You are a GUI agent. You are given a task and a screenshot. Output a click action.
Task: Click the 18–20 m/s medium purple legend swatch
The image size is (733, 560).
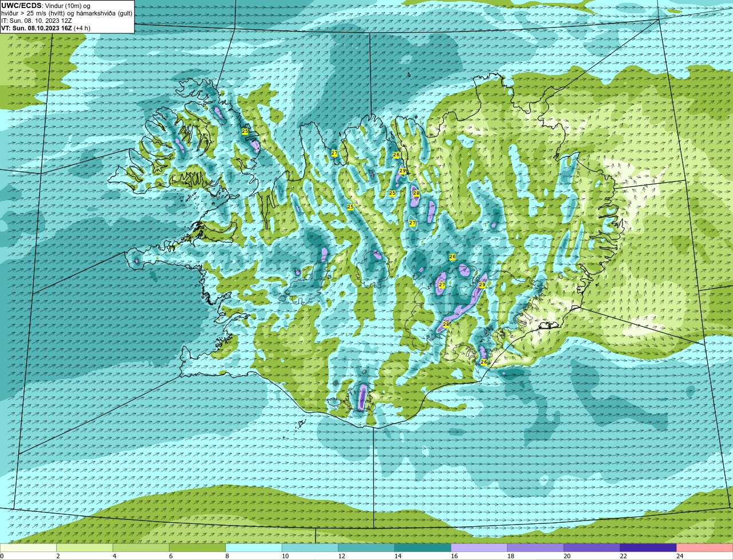click(535, 548)
